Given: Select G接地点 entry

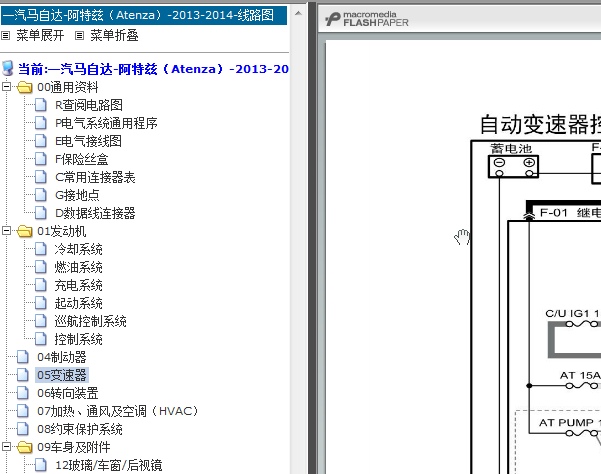Looking at the screenshot, I should pos(77,195).
